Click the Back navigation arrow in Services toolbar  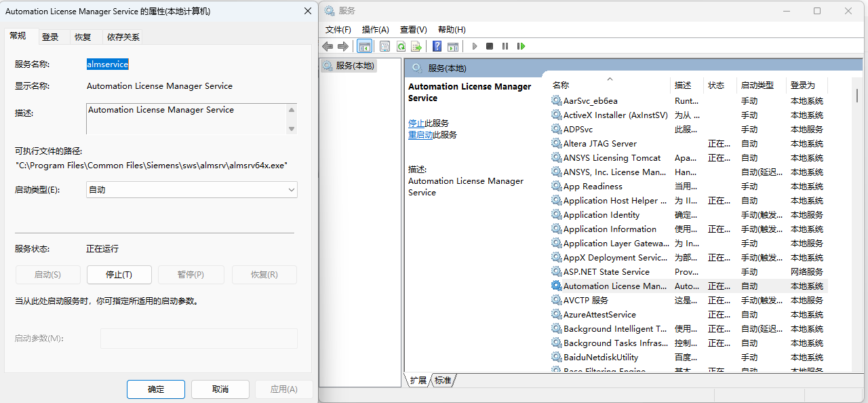click(328, 45)
